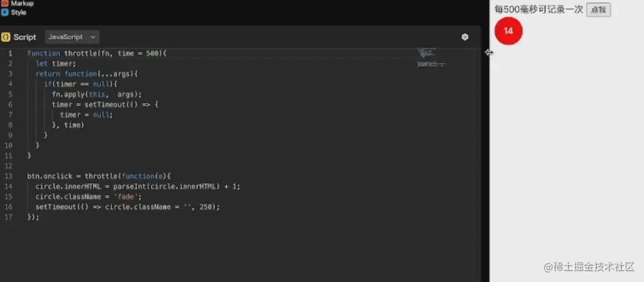Click the code minimap preview
644x282 pixels.
[x=432, y=58]
